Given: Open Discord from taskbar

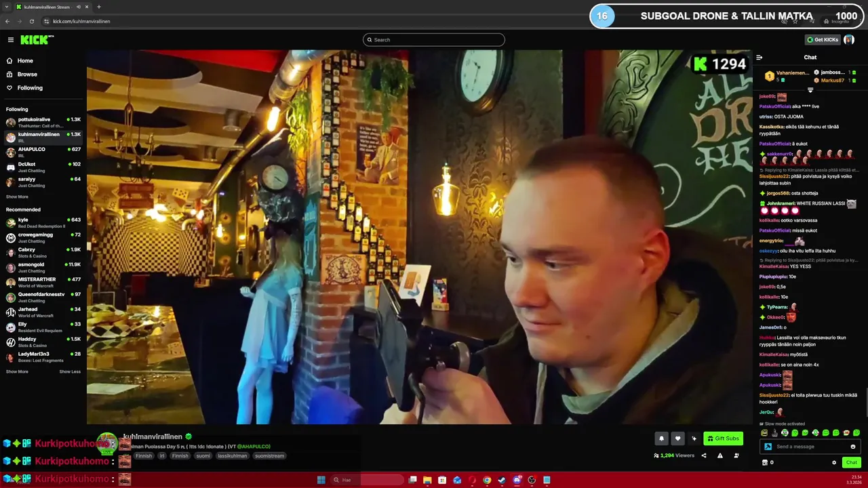Looking at the screenshot, I should click(517, 480).
